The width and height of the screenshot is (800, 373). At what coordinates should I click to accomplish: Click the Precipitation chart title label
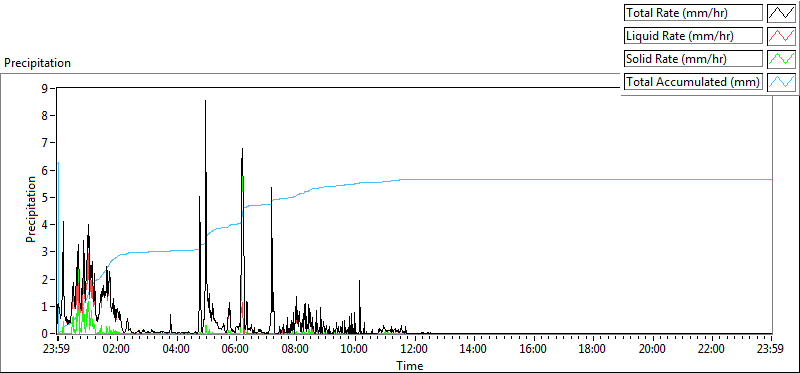(x=37, y=63)
